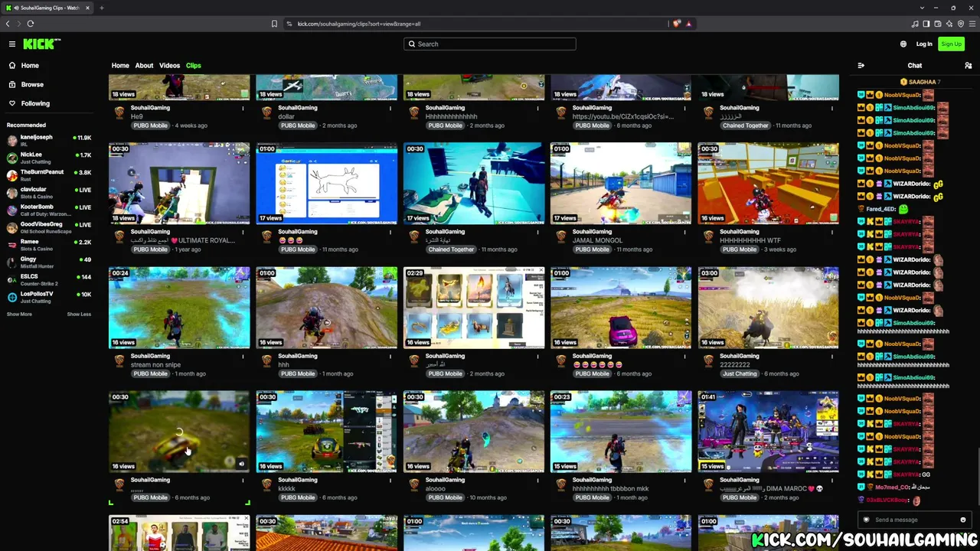Open options for 'stream non snipe' clip
The image size is (980, 551).
pos(243,356)
